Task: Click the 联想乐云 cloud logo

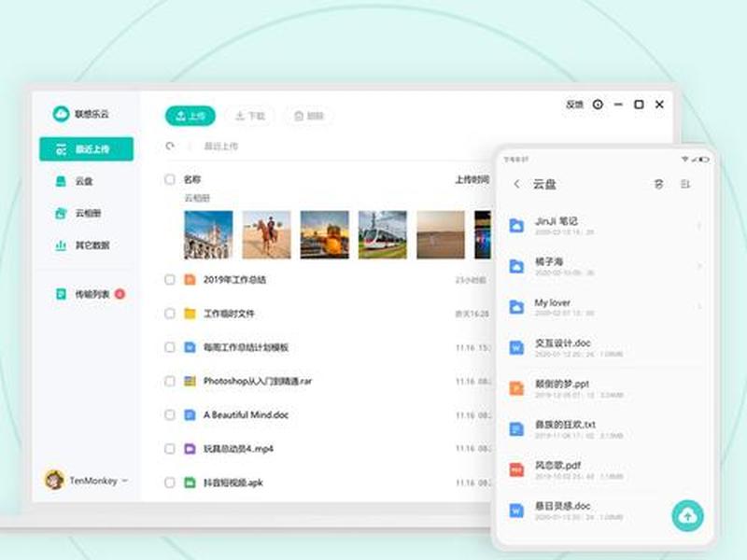Action: click(x=61, y=114)
